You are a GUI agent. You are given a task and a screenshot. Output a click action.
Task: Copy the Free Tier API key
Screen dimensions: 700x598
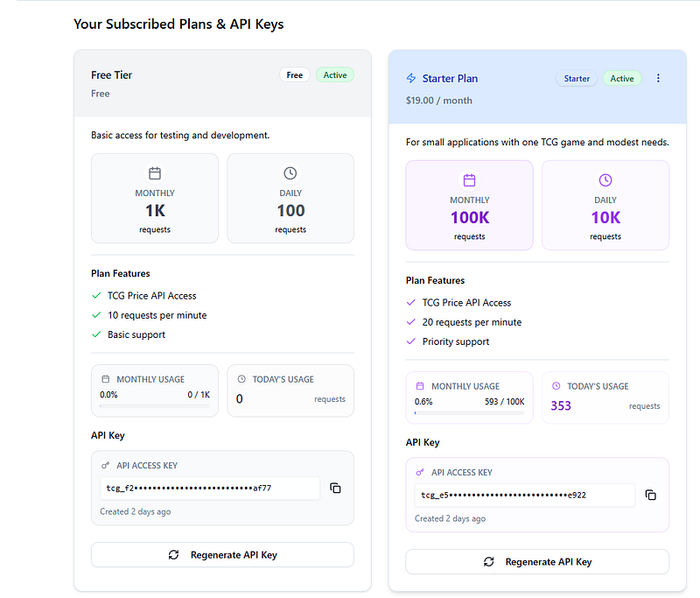tap(335, 489)
